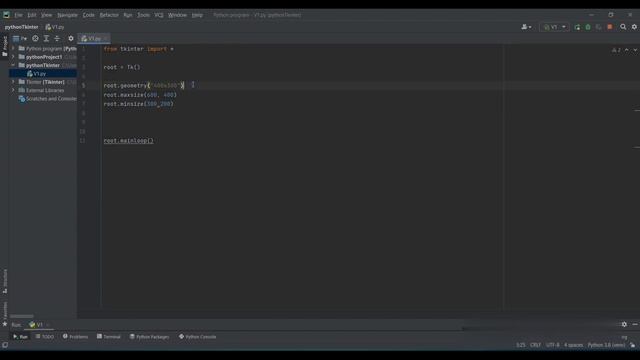
Task: Expand the Python program project folder
Action: tap(13, 49)
